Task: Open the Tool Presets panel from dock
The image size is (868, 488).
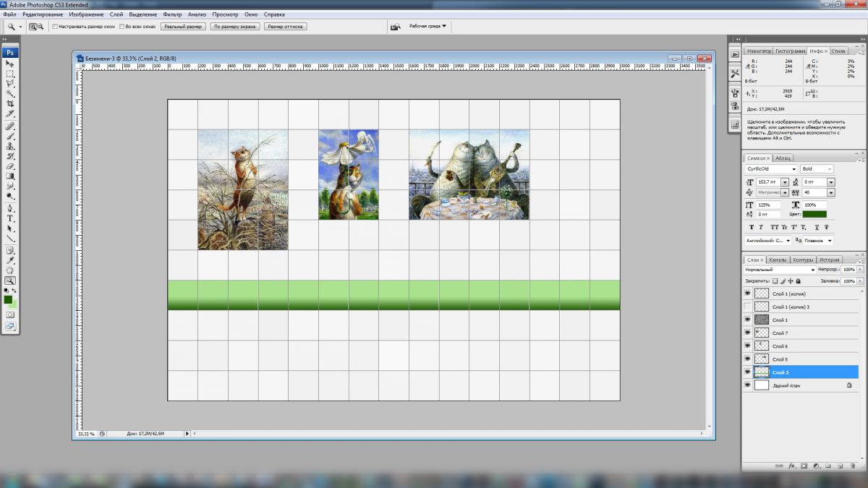Action: coord(735,73)
